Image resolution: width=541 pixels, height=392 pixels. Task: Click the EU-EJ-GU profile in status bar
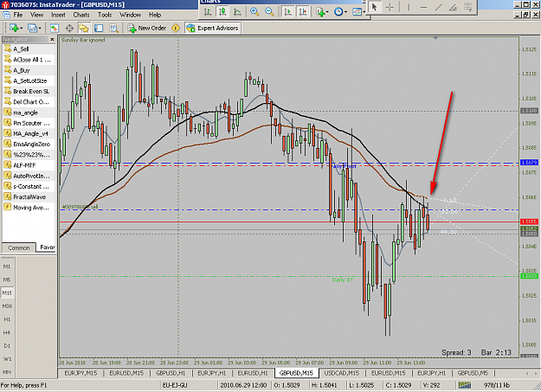(175, 385)
